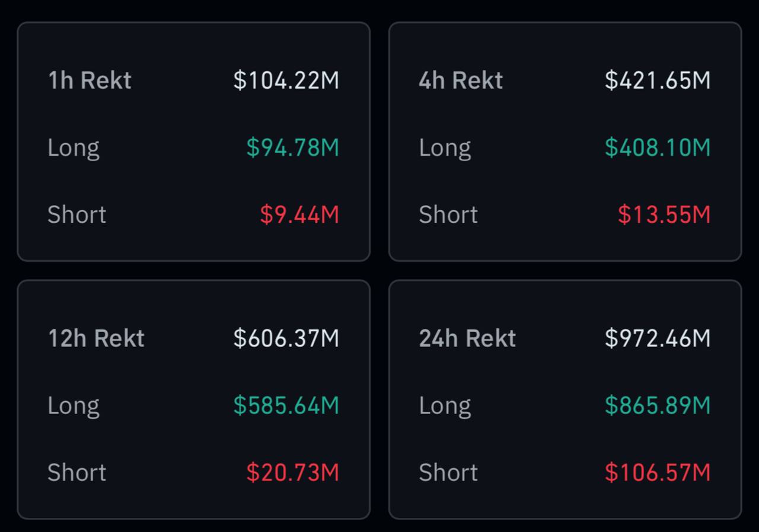759x532 pixels.
Task: Click the 1h Short value $9.44M
Action: (299, 214)
